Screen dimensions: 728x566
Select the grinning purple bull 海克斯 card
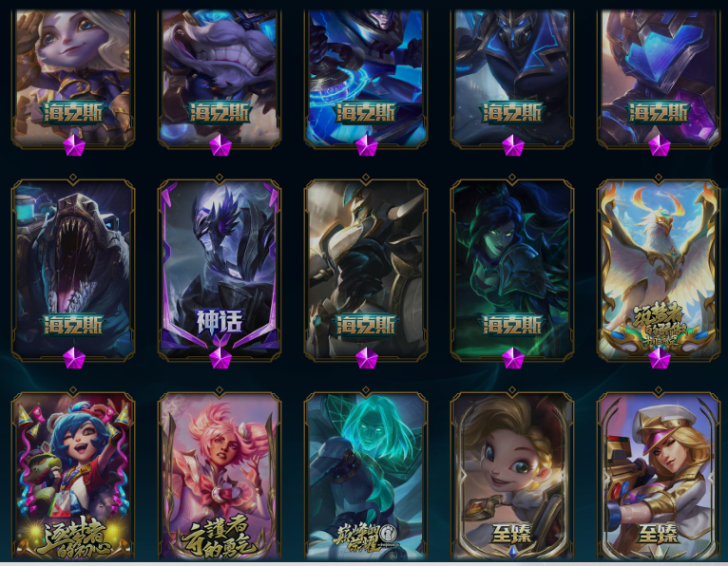pos(220,77)
